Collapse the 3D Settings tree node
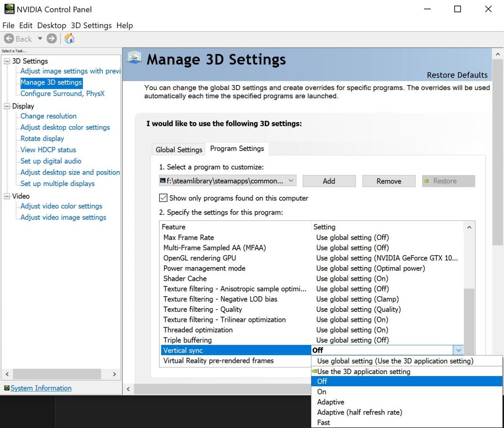504x428 pixels. pyautogui.click(x=7, y=61)
